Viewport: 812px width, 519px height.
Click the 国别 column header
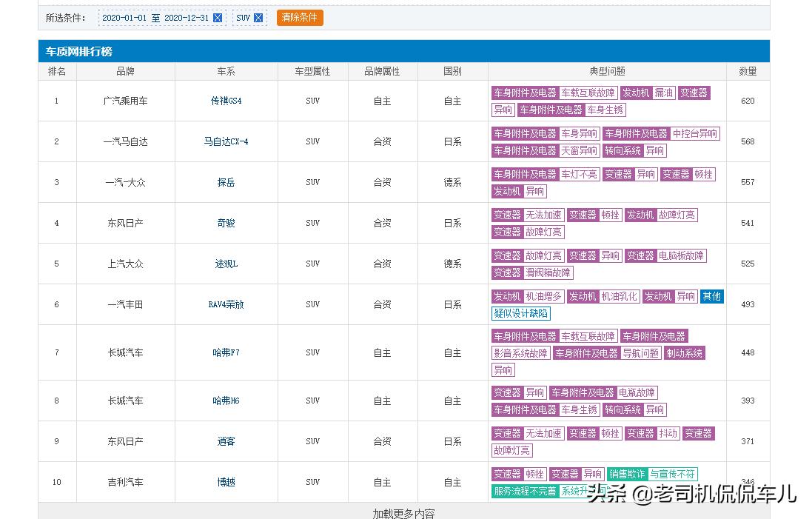pyautogui.click(x=452, y=72)
